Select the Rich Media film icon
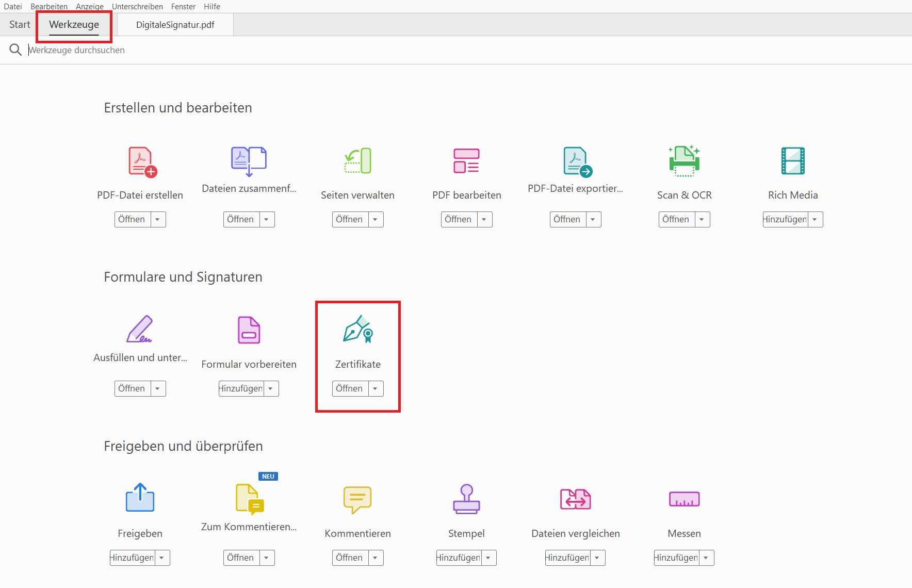 793,161
